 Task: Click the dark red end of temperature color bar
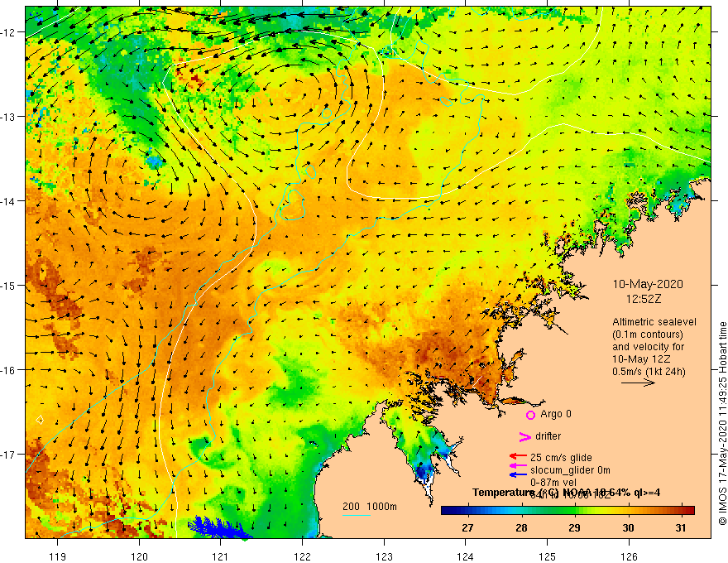click(689, 511)
